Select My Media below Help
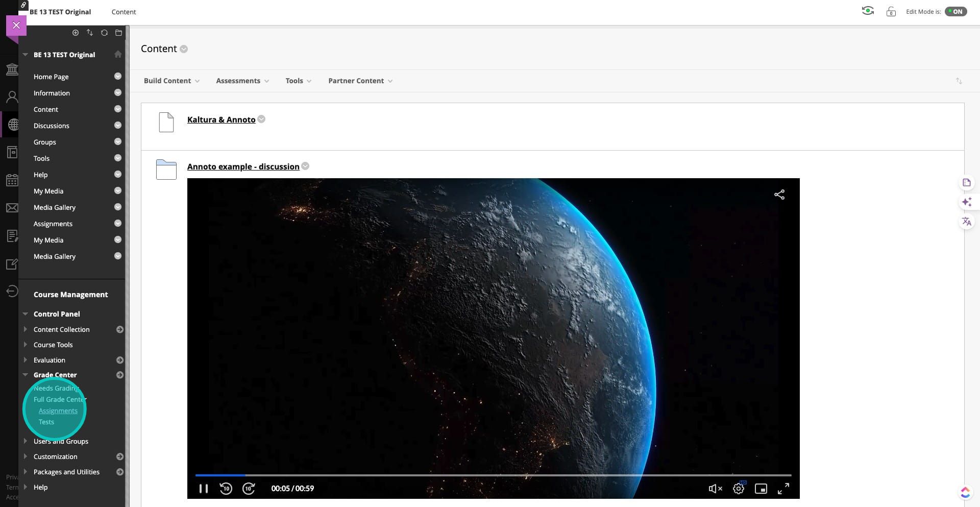980x507 pixels. (x=48, y=191)
